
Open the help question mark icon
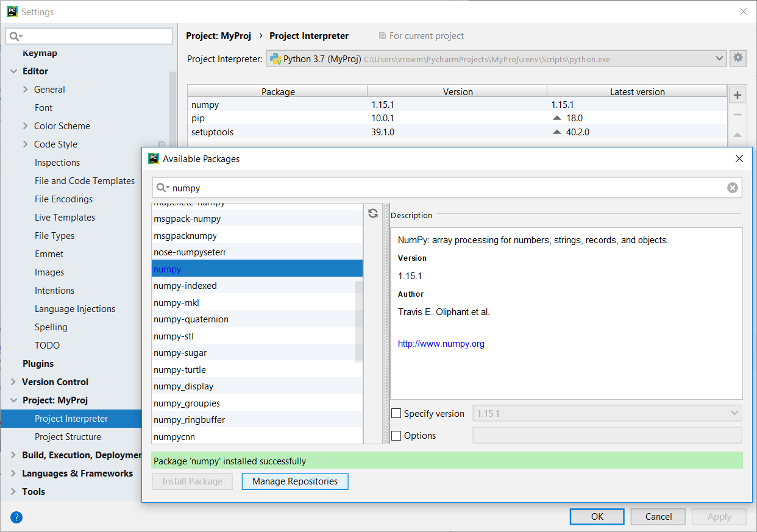pyautogui.click(x=16, y=517)
